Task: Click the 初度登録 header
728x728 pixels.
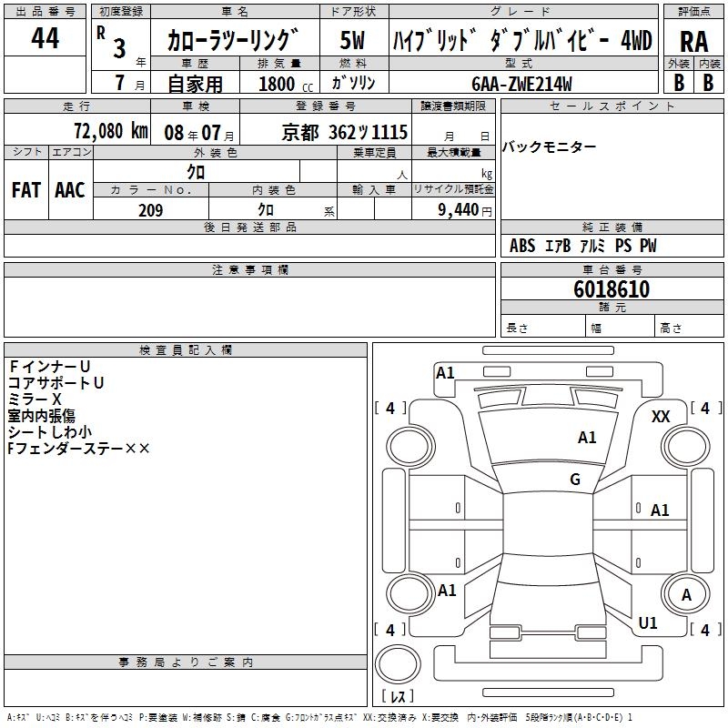Action: [x=121, y=12]
